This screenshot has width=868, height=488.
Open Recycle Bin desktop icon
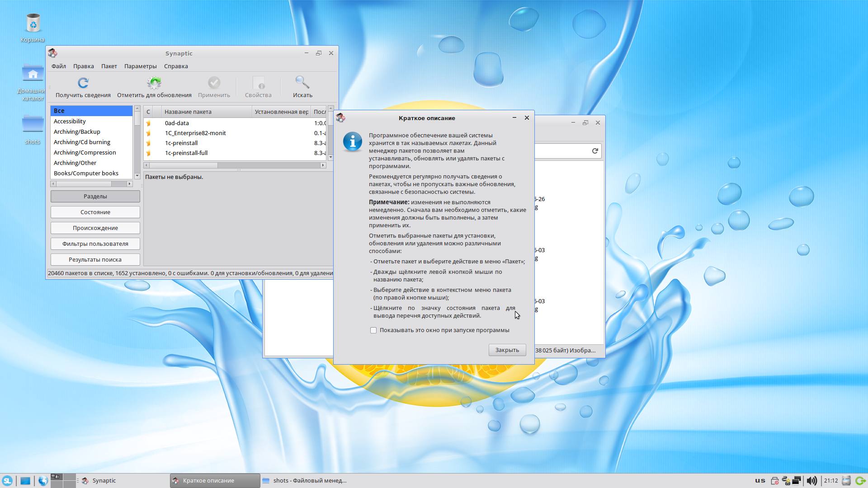click(33, 23)
